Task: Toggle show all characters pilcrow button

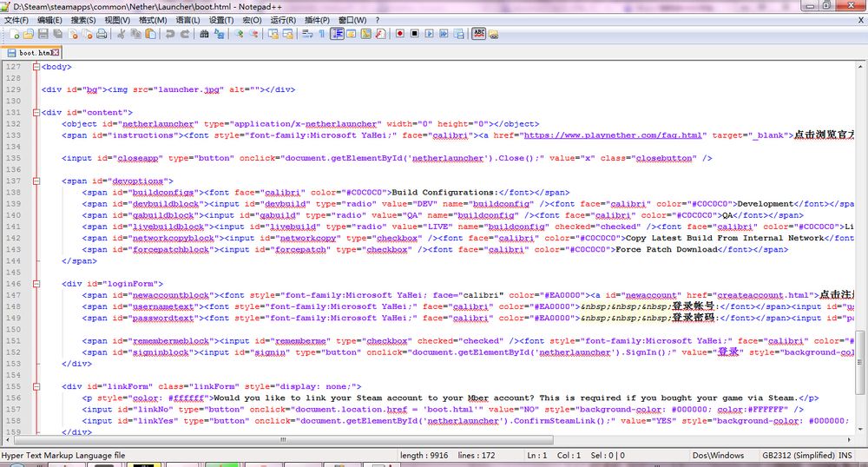Action: pyautogui.click(x=322, y=35)
